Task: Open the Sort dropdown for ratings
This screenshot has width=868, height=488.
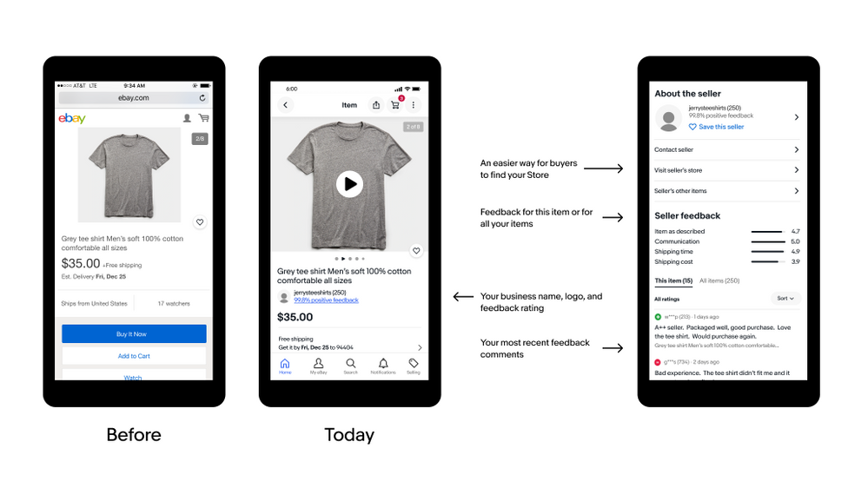Action: click(785, 299)
